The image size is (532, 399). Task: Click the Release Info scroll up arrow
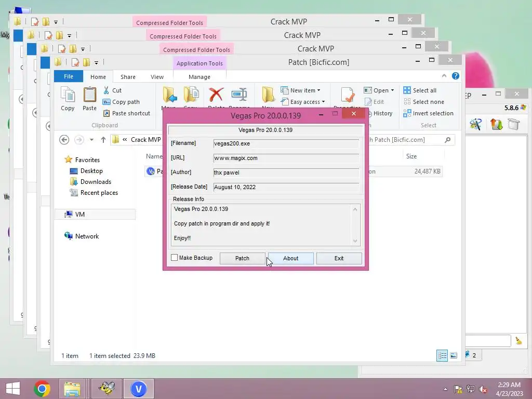[355, 209]
